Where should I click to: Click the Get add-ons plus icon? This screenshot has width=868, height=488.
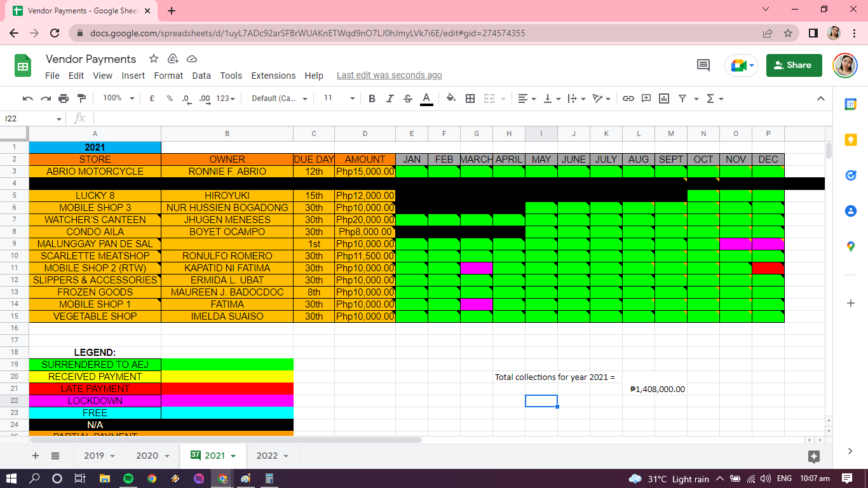pyautogui.click(x=851, y=303)
